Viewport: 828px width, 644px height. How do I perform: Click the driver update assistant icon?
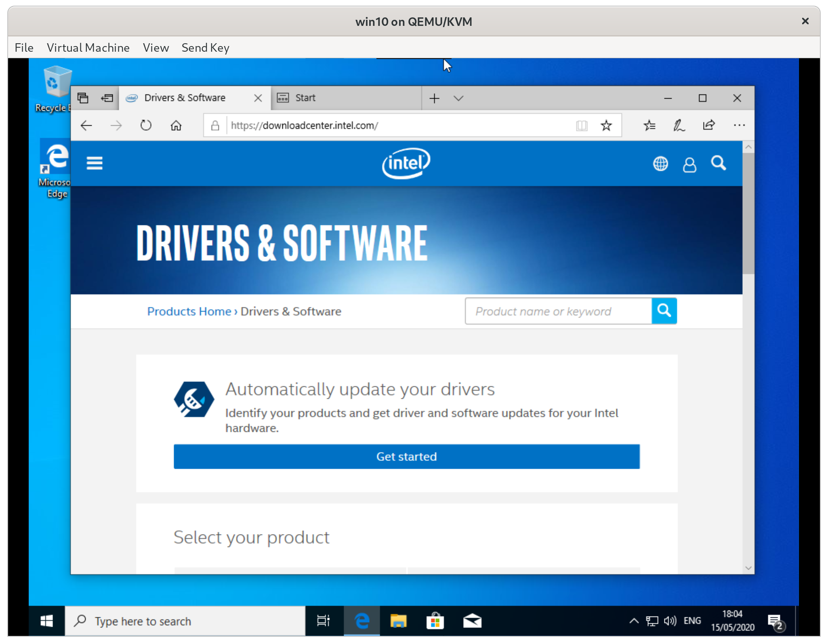(x=194, y=399)
